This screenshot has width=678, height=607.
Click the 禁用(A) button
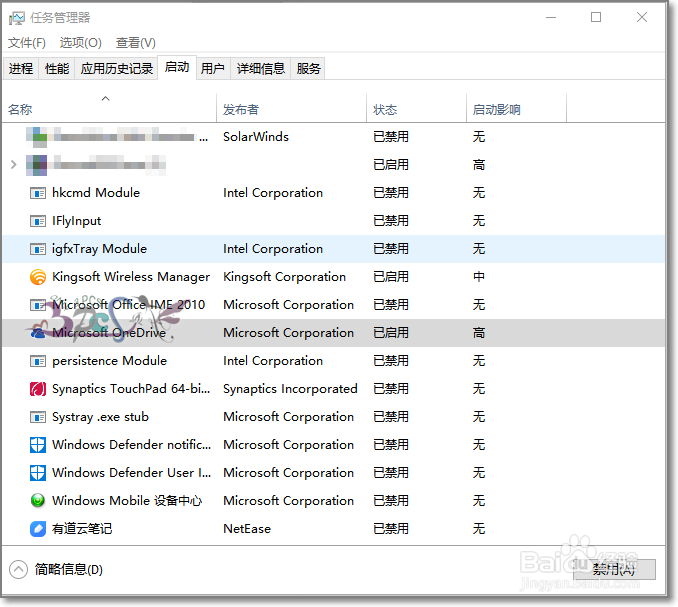(614, 570)
